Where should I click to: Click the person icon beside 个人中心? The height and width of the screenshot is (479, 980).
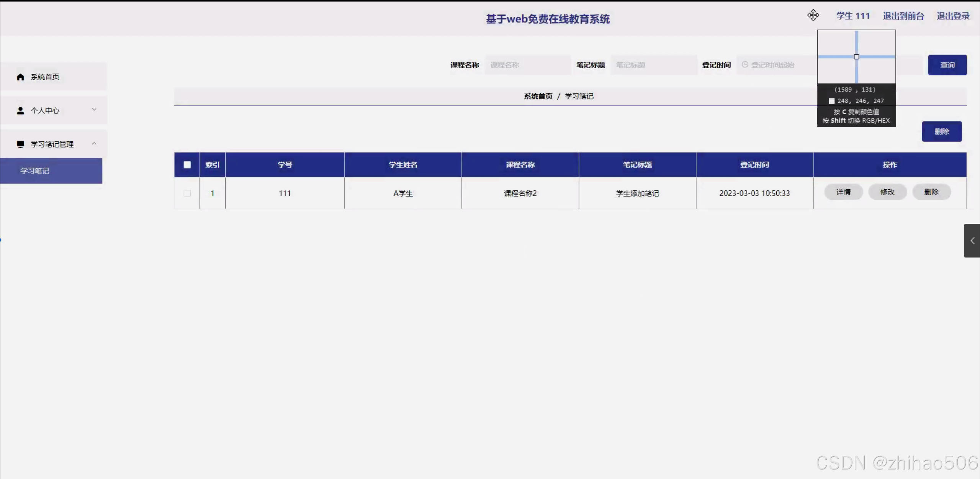20,110
